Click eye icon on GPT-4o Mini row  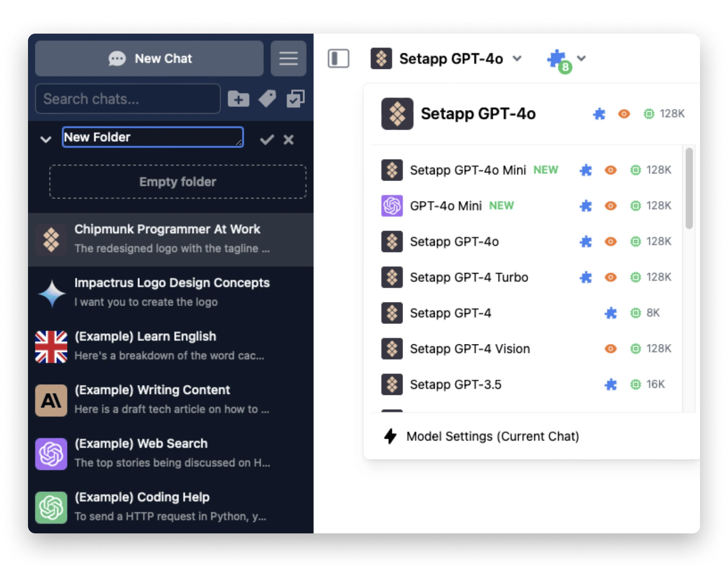(610, 206)
